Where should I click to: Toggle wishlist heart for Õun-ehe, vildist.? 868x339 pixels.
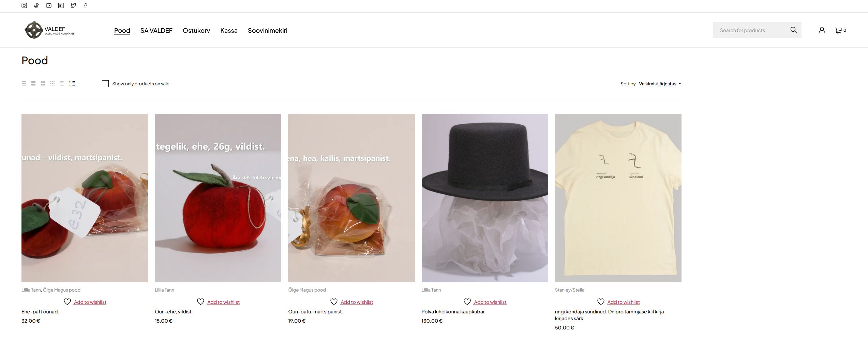200,302
